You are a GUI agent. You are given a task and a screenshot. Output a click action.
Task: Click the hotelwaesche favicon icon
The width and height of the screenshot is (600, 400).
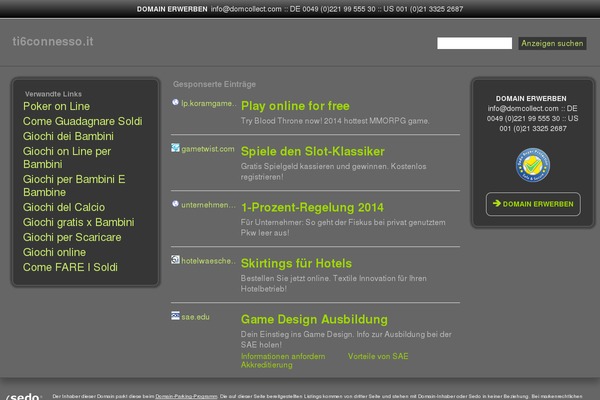[175, 260]
